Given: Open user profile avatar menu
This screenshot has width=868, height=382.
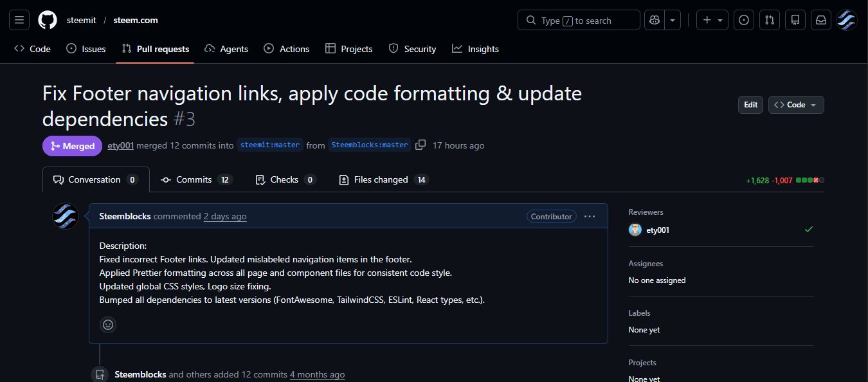Looking at the screenshot, I should [x=847, y=20].
